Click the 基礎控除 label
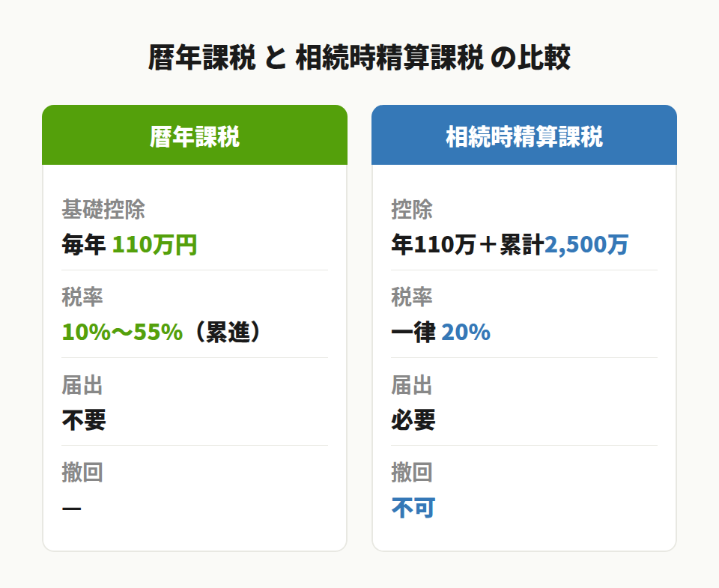This screenshot has width=719, height=588. (103, 210)
